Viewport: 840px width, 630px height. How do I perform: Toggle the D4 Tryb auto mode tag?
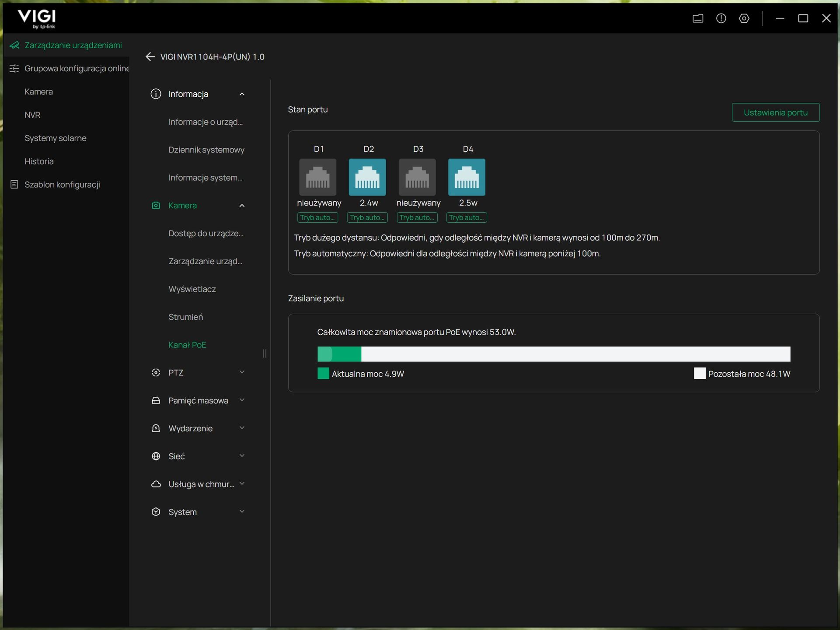pyautogui.click(x=467, y=217)
